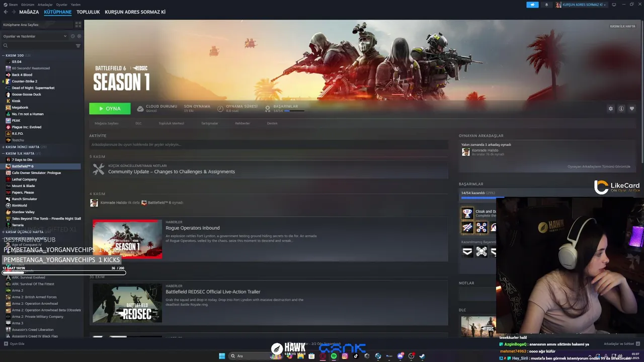Show game information icon
This screenshot has width=644, height=362.
click(x=621, y=109)
